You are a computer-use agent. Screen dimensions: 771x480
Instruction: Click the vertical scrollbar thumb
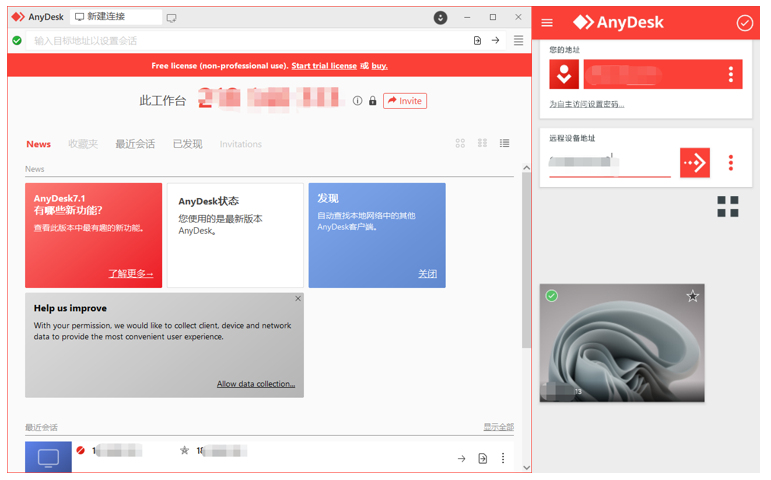point(526,260)
